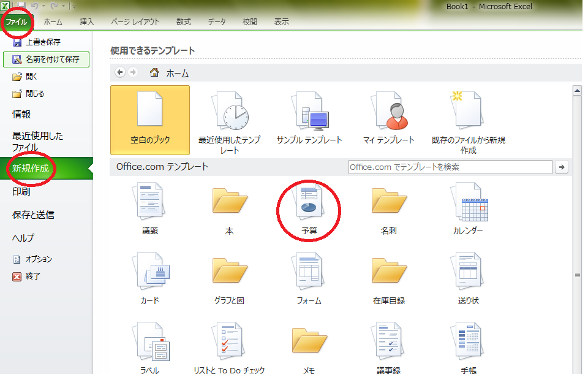The width and height of the screenshot is (588, 374).
Task: Open the 表示 ribbon tab
Action: click(281, 22)
